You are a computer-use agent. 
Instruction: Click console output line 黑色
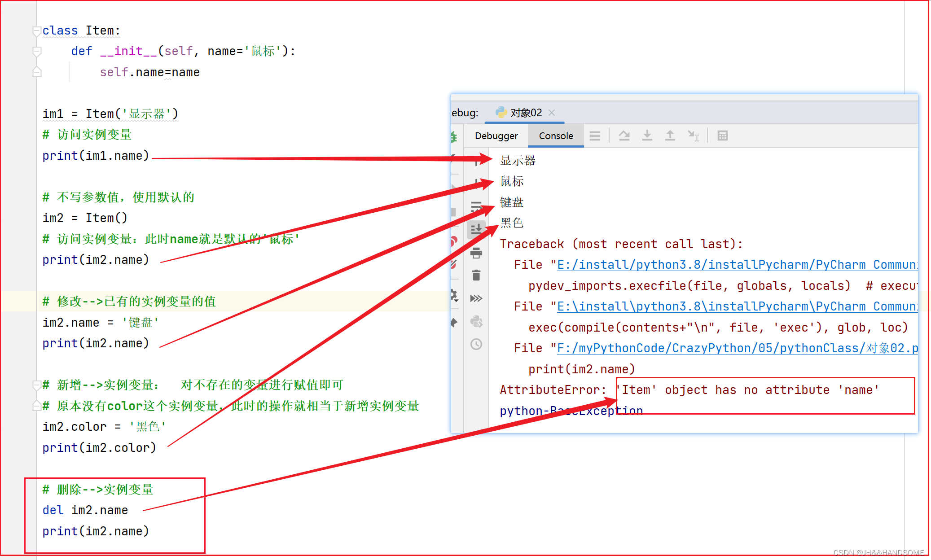tap(512, 223)
